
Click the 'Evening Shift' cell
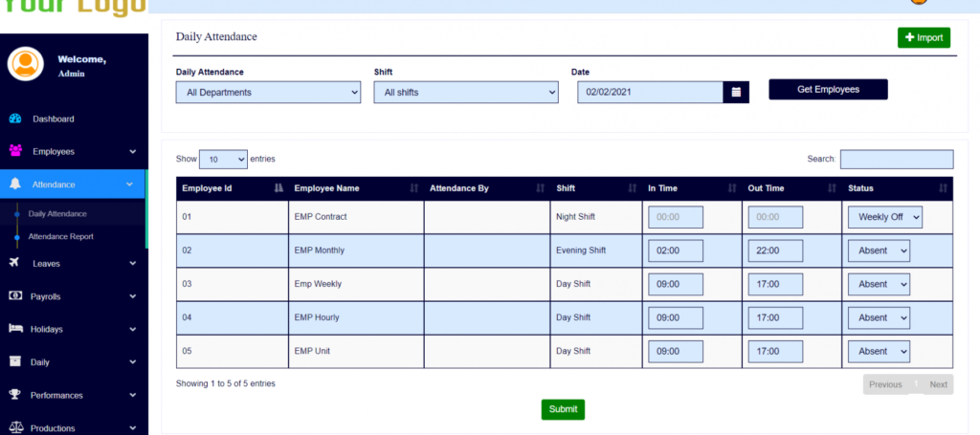595,250
